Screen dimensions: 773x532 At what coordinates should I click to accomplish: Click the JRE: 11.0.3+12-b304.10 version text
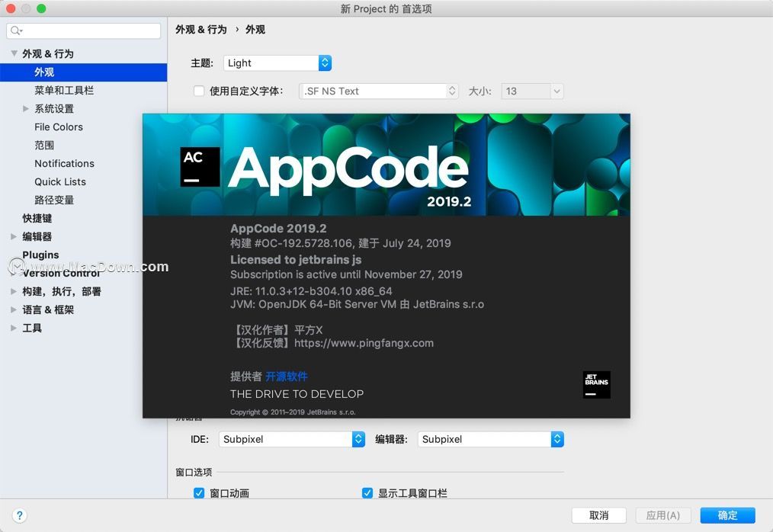tap(311, 291)
